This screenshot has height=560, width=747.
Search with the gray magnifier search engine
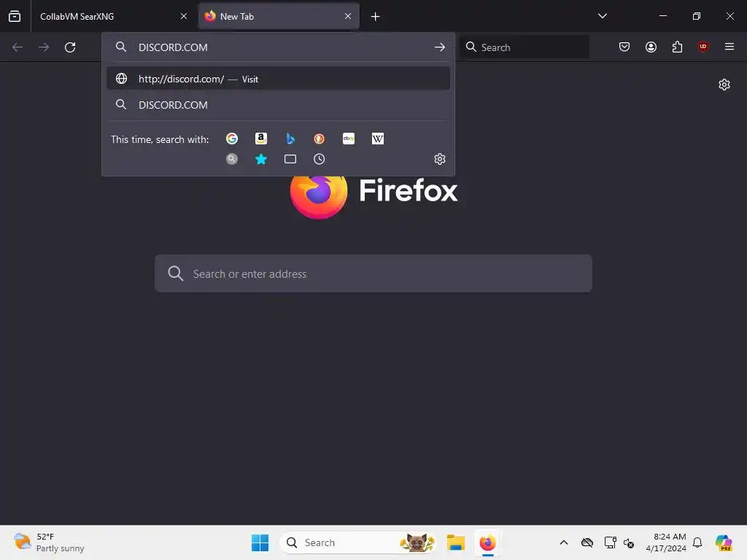click(232, 159)
